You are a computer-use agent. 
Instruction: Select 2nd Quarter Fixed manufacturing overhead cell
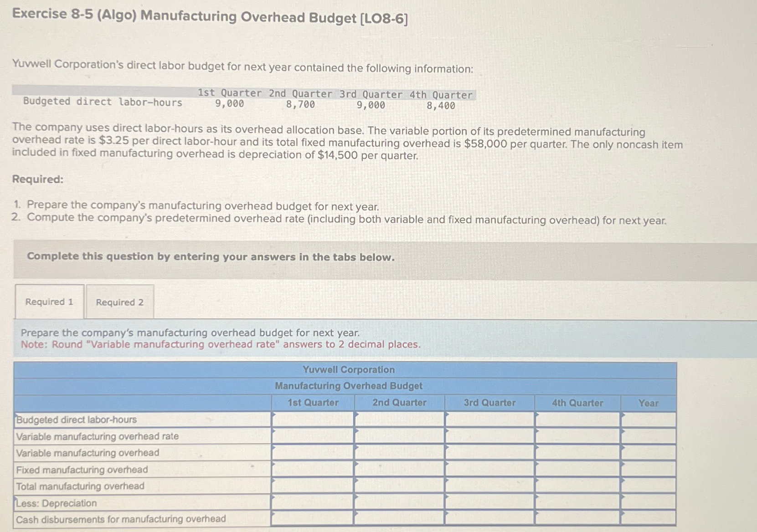[x=399, y=469]
